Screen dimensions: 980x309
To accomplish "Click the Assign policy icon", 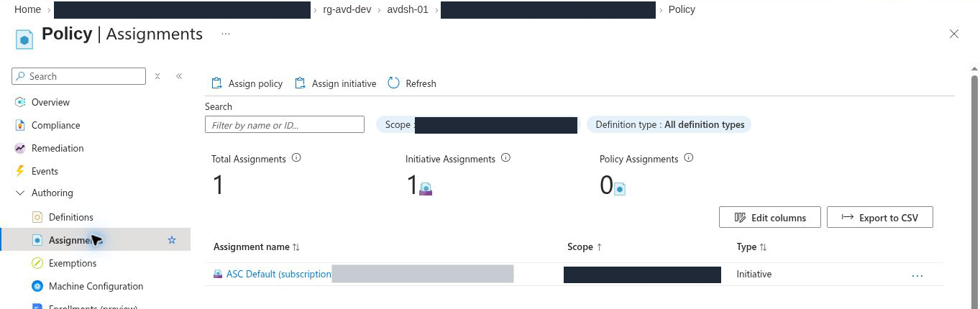I will click(216, 83).
